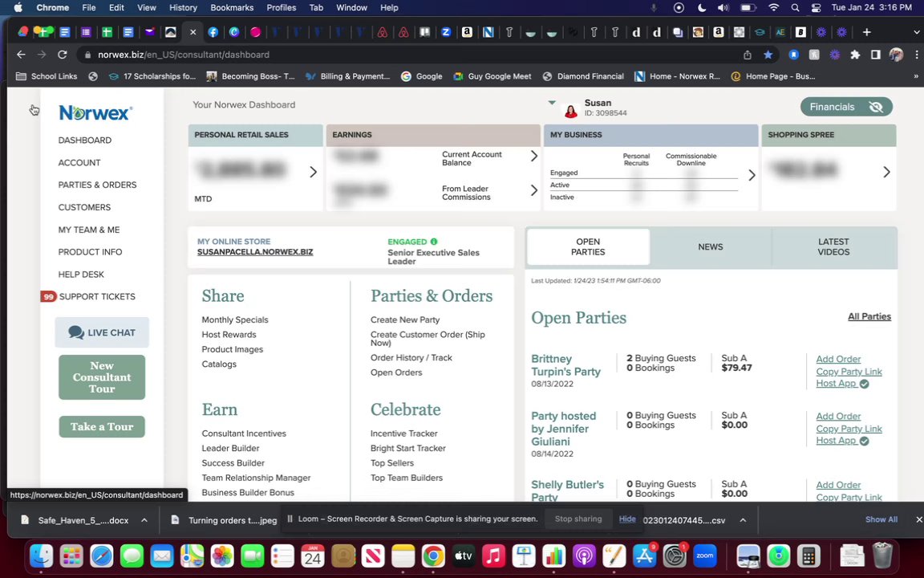The width and height of the screenshot is (924, 578).
Task: Open Monthly Specials link
Action: 234,320
